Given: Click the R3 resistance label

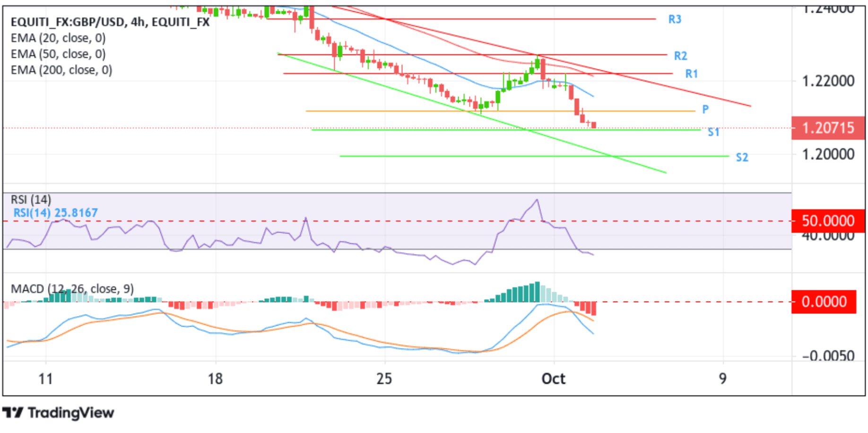Looking at the screenshot, I should pos(675,19).
